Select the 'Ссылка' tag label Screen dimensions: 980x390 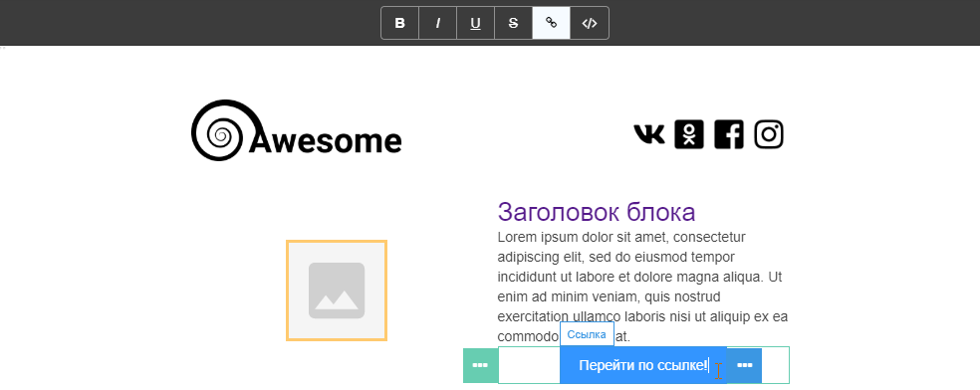[587, 334]
